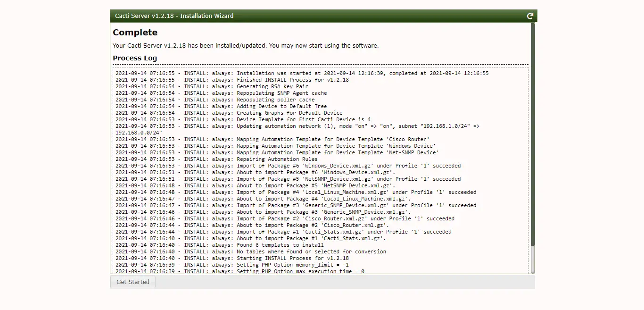Click the refresh icon in wizard header
This screenshot has width=644, height=310.
(530, 16)
